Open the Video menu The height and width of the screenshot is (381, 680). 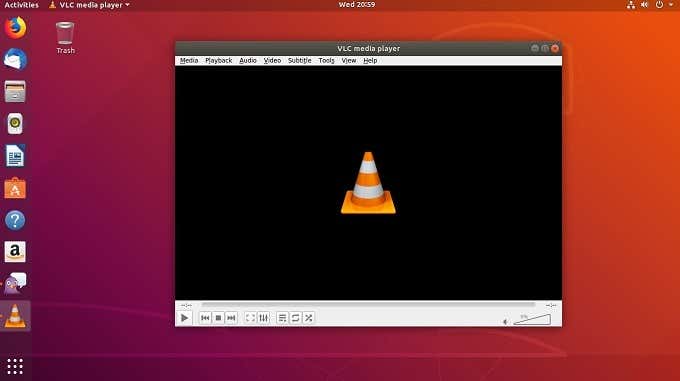[x=272, y=61]
